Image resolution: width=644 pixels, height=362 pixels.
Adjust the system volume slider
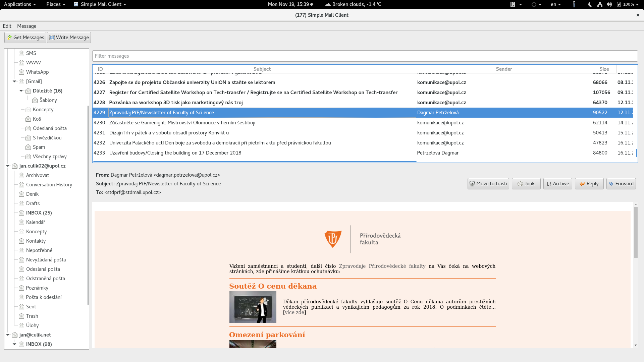pos(609,4)
